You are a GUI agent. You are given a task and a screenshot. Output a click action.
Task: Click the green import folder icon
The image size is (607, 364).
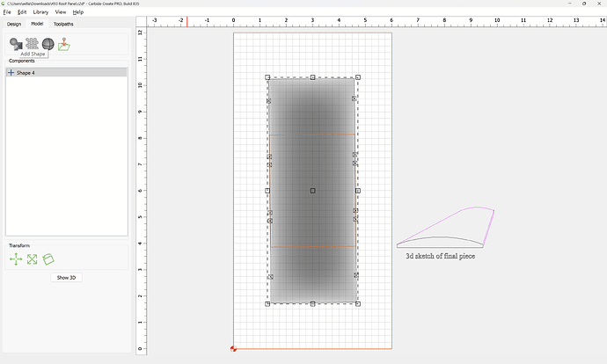(64, 43)
